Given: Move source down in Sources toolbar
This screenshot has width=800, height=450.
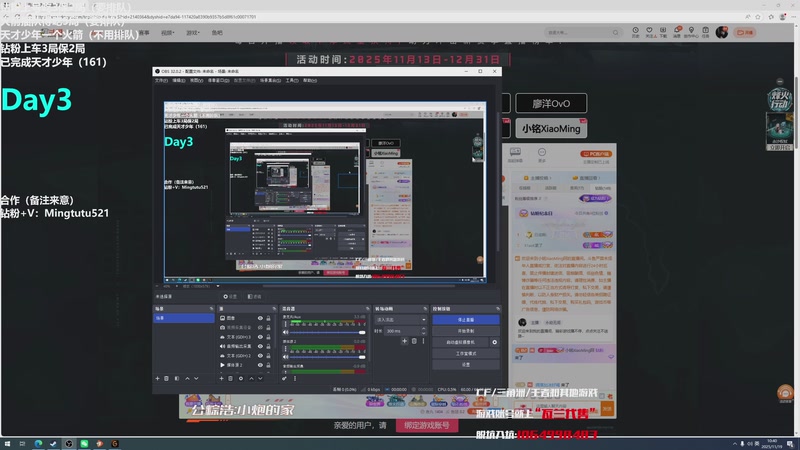Looking at the screenshot, I should (x=260, y=379).
